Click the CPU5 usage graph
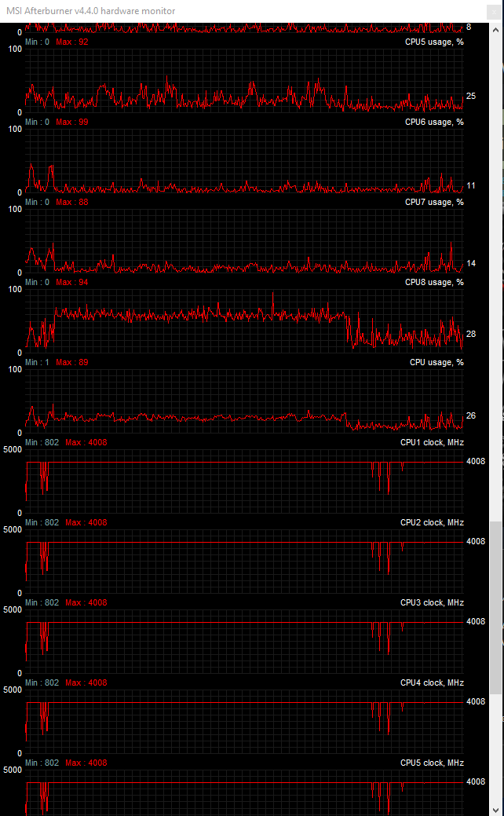This screenshot has width=504, height=816. (x=244, y=81)
